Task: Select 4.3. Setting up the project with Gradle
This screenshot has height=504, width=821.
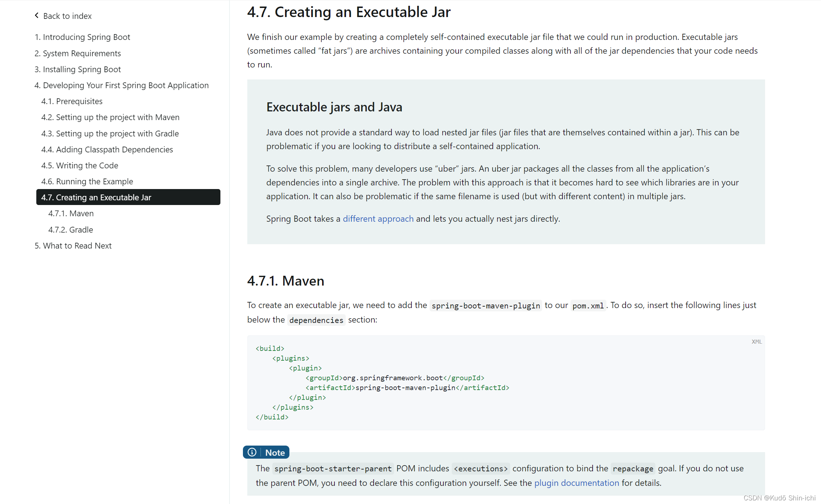Action: pyautogui.click(x=110, y=134)
